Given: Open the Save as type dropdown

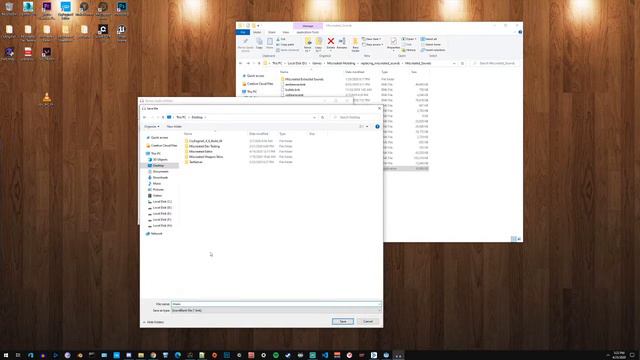Looking at the screenshot, I should 276,310.
